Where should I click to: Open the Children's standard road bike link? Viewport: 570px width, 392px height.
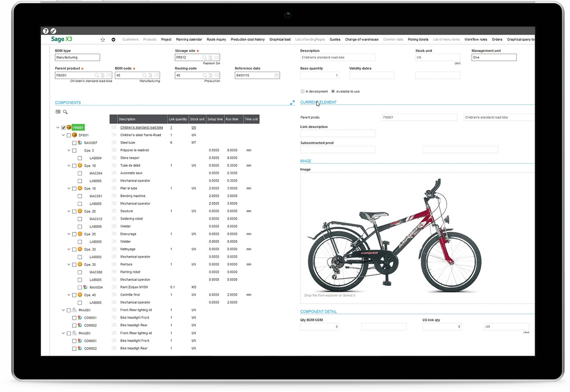coord(142,127)
